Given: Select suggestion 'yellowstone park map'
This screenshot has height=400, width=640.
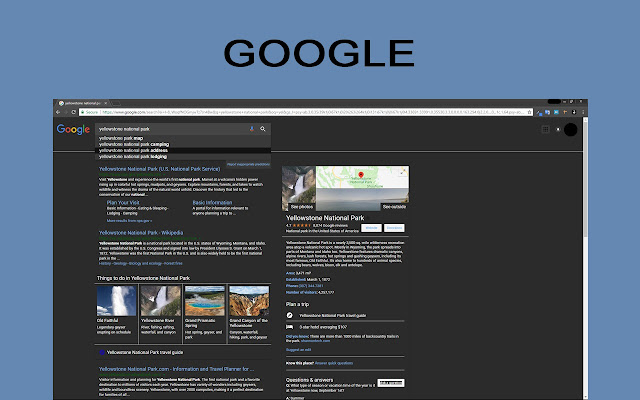Looking at the screenshot, I should pyautogui.click(x=183, y=138).
